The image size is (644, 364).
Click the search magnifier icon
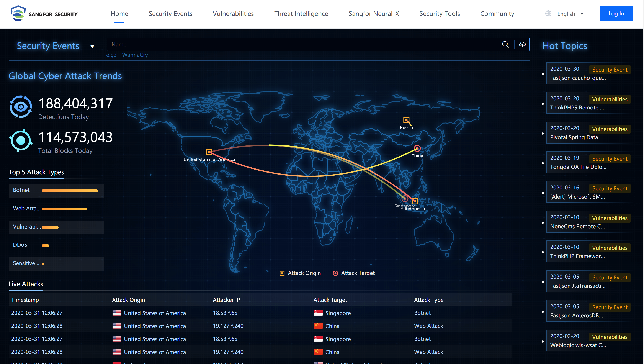point(505,44)
